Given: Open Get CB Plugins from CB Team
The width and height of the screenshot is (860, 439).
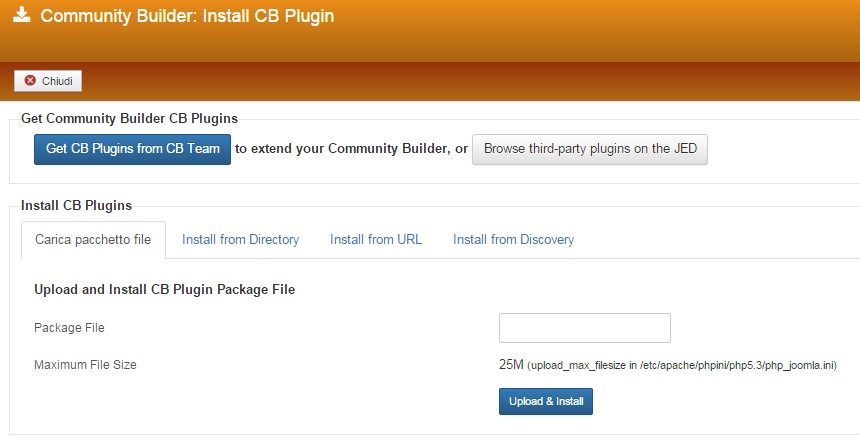Looking at the screenshot, I should [132, 149].
